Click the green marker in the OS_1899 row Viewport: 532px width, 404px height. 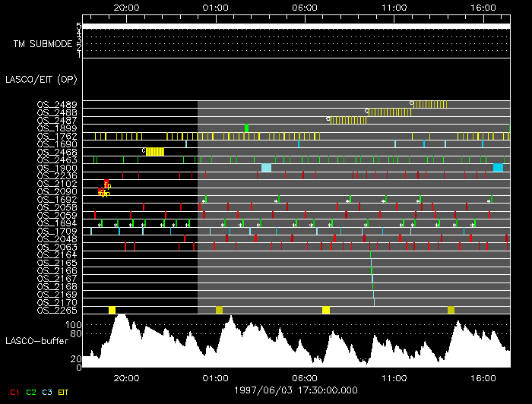click(x=246, y=128)
